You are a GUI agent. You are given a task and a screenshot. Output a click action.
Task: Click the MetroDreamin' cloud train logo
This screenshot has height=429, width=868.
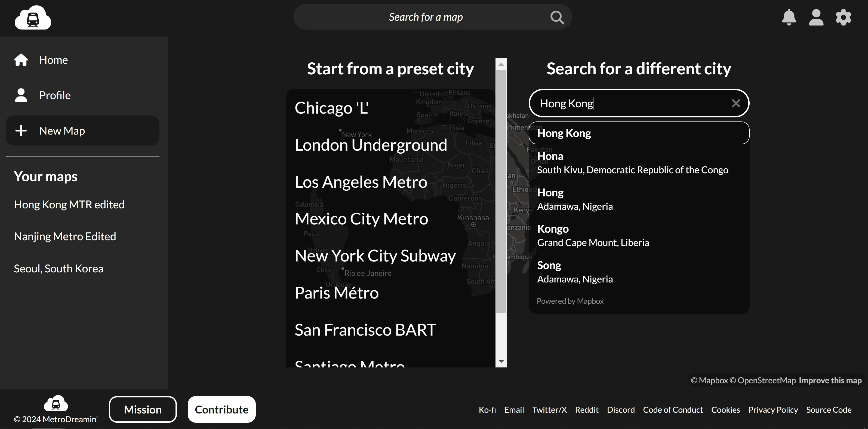33,17
